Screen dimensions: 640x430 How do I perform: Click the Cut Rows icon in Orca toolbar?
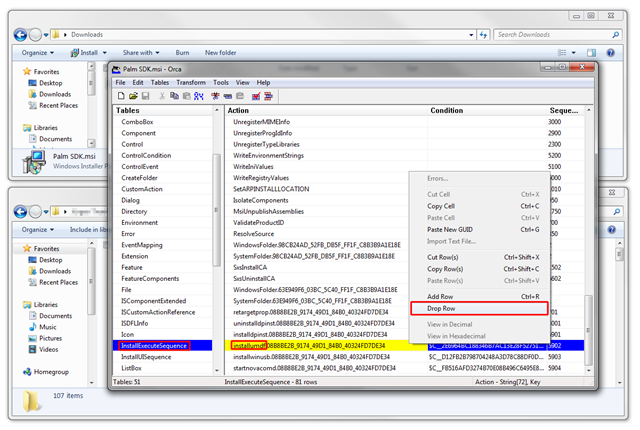pyautogui.click(x=215, y=96)
